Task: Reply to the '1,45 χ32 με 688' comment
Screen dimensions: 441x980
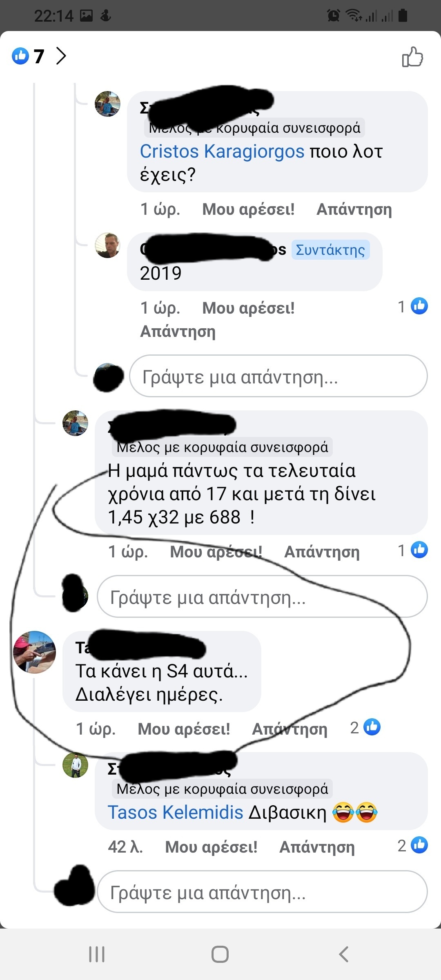Action: [x=322, y=552]
